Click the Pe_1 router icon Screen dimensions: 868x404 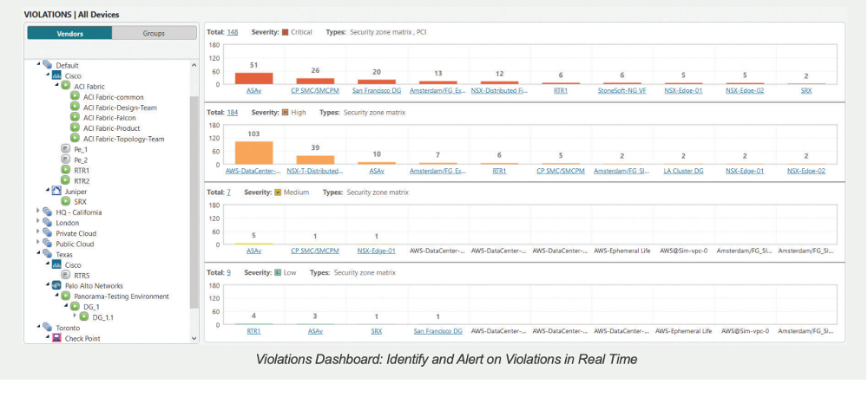click(x=65, y=149)
